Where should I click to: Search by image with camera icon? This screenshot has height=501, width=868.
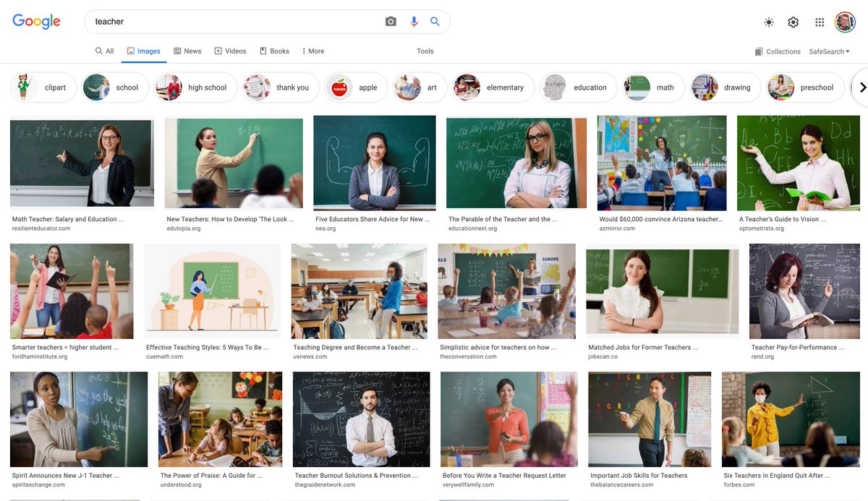[391, 22]
